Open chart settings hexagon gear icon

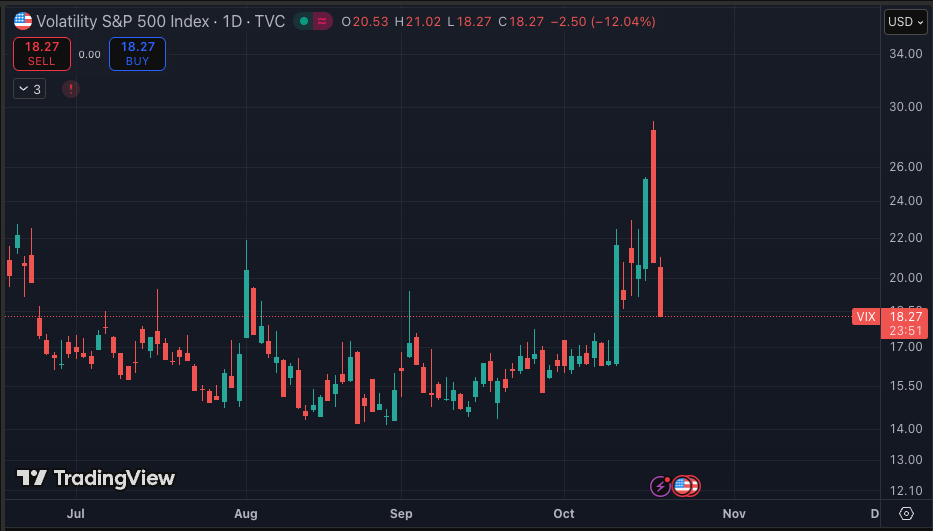906,513
